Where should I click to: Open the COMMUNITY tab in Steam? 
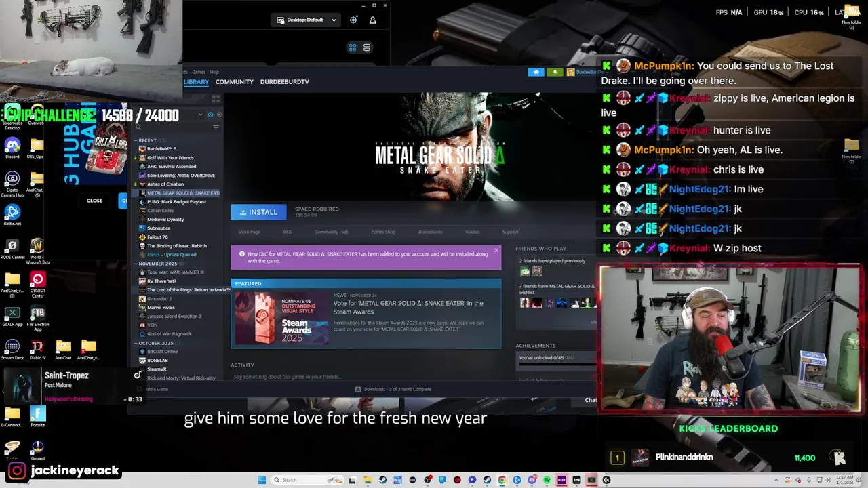[x=234, y=82]
